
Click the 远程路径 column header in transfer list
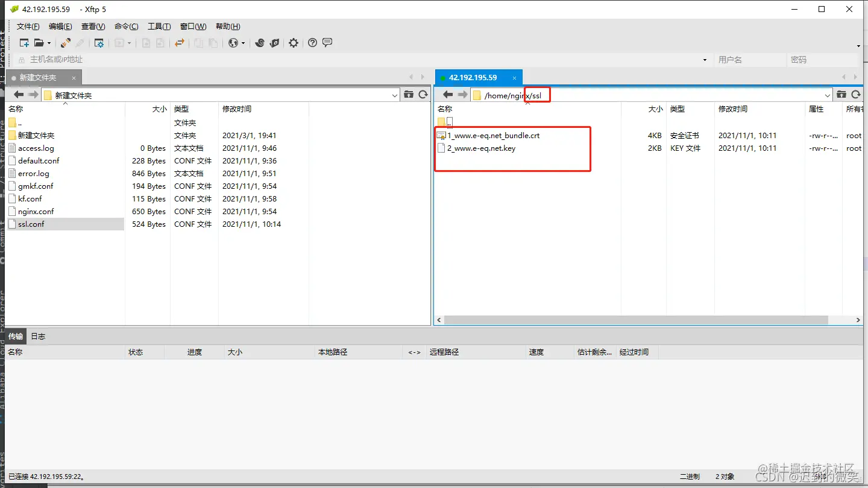(476, 352)
